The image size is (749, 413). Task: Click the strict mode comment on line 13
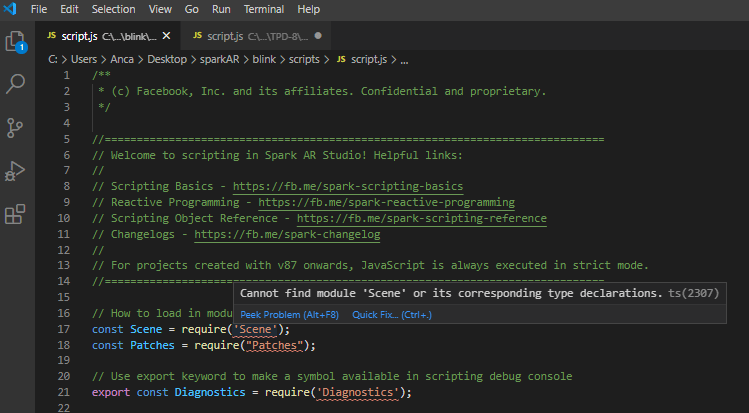pyautogui.click(x=370, y=265)
